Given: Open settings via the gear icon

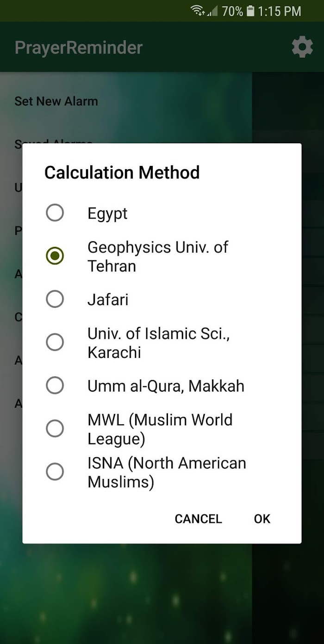Looking at the screenshot, I should (x=302, y=47).
